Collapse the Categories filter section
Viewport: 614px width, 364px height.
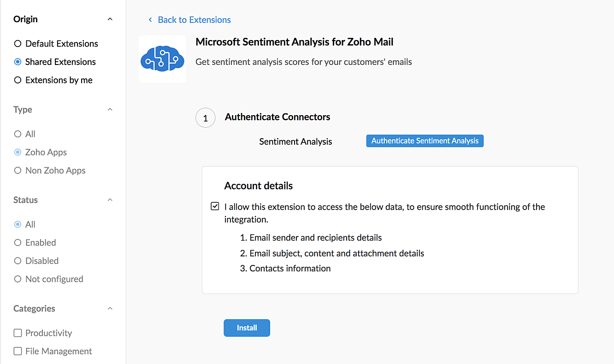tap(110, 309)
